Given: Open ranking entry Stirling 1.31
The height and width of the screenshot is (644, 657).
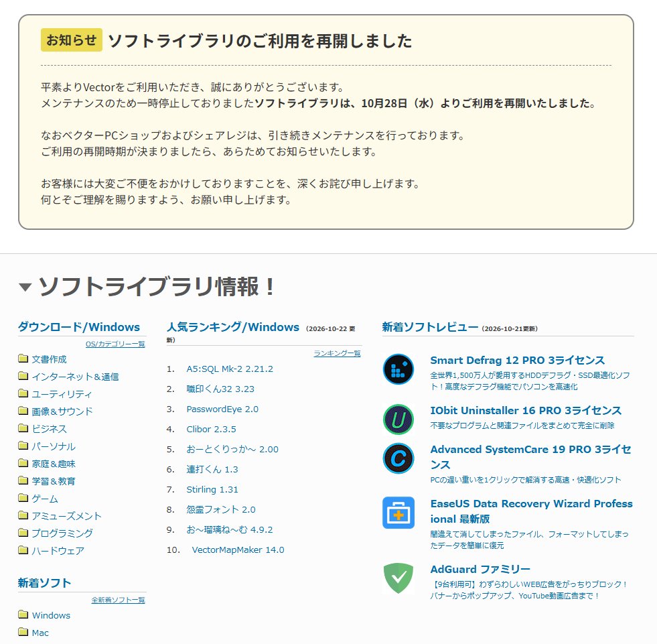Looking at the screenshot, I should tap(212, 490).
